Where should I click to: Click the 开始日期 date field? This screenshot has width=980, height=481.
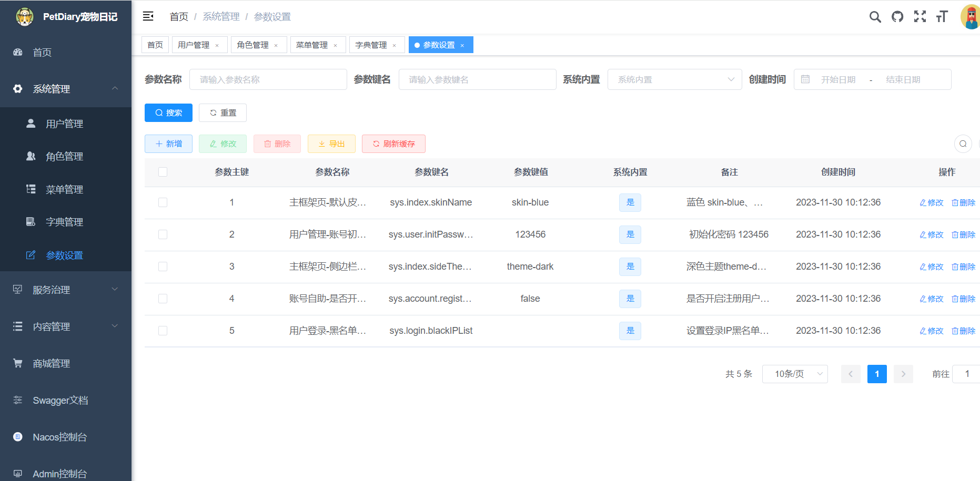[x=838, y=79]
